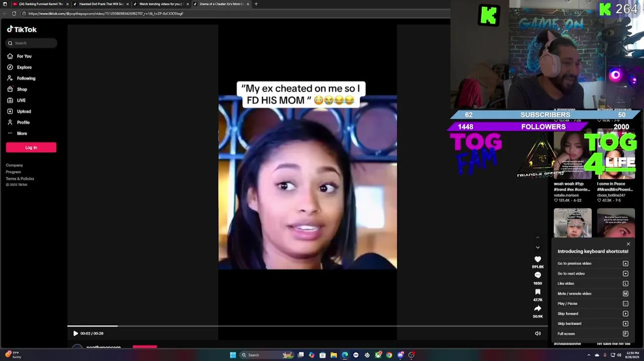Expand the More options in sidebar
Image resolution: width=644 pixels, height=361 pixels.
coord(17,133)
